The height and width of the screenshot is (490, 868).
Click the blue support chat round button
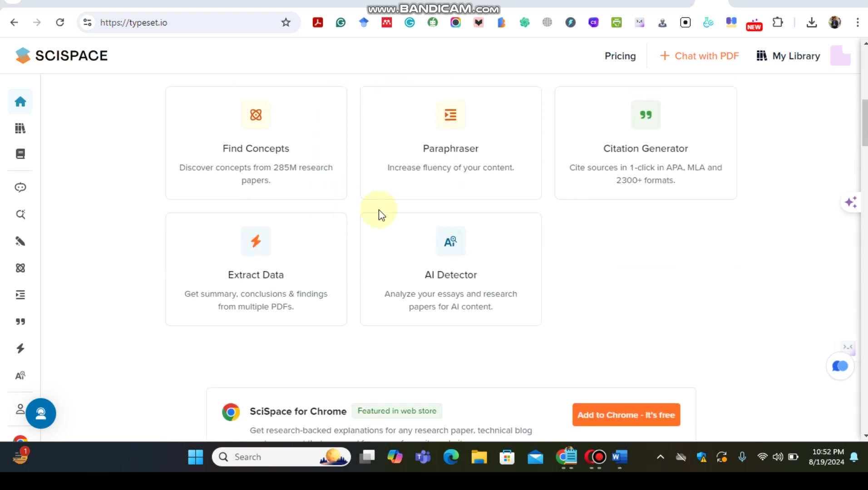pos(41,413)
